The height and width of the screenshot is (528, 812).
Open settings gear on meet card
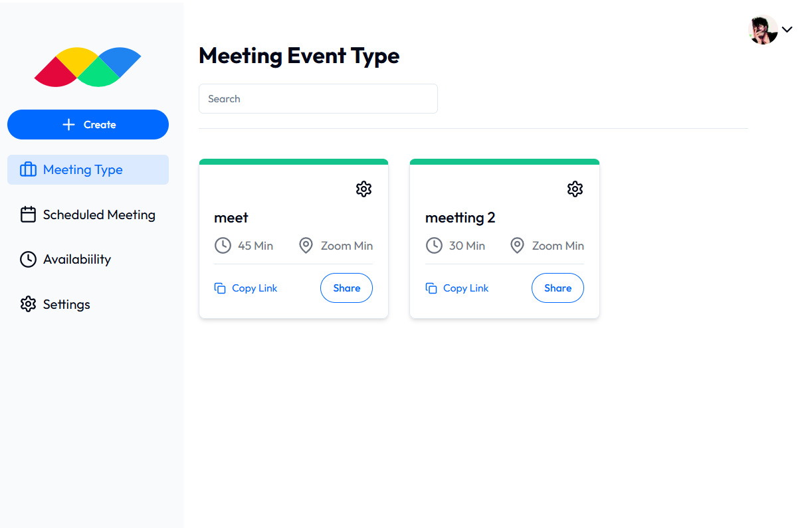[x=363, y=189]
